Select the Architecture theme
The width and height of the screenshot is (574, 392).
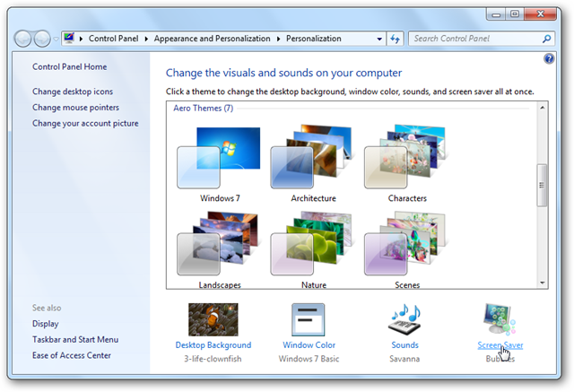coord(311,164)
